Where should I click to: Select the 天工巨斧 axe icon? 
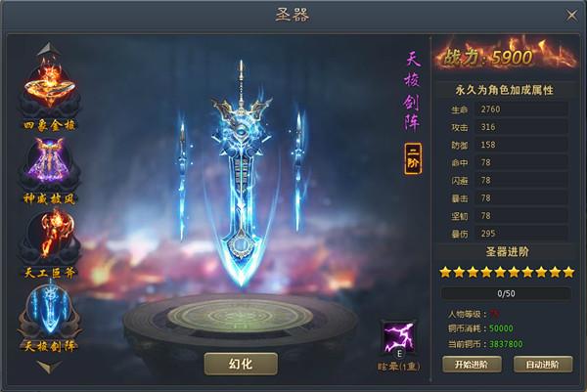point(50,237)
